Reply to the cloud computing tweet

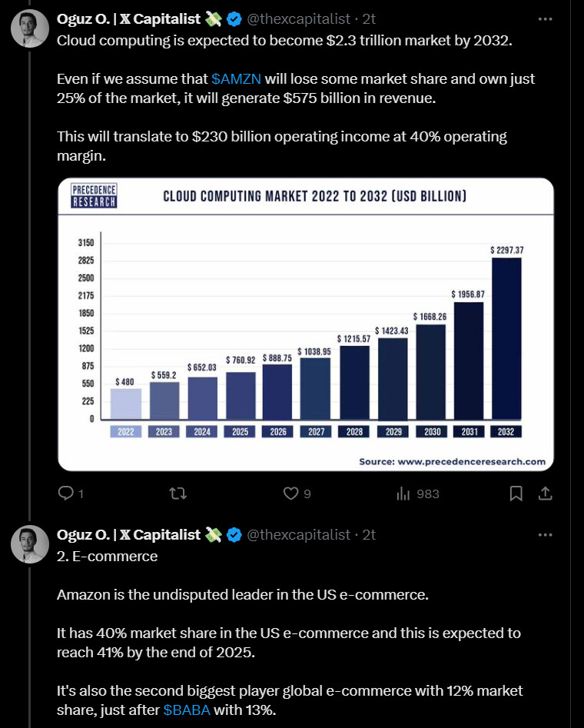click(x=66, y=494)
